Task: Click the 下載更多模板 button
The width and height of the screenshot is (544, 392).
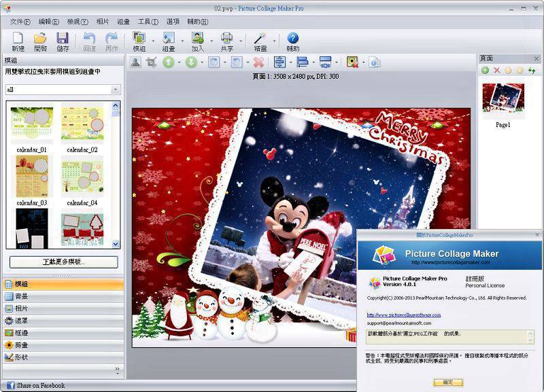Action: pos(63,262)
